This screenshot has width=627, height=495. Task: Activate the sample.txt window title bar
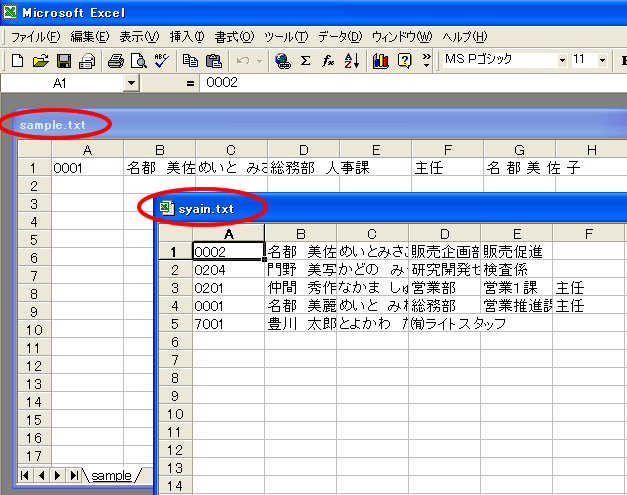coord(320,125)
